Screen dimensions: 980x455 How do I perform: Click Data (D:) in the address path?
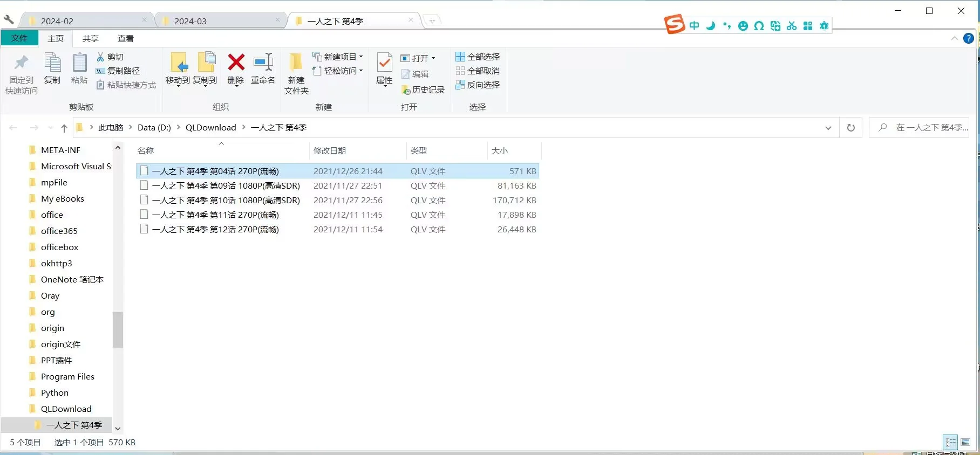pos(154,127)
